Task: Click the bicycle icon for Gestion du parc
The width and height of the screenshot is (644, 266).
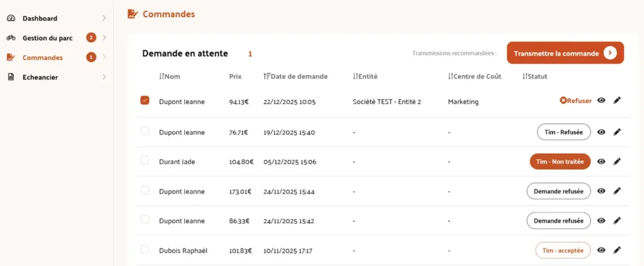Action: click(x=11, y=38)
